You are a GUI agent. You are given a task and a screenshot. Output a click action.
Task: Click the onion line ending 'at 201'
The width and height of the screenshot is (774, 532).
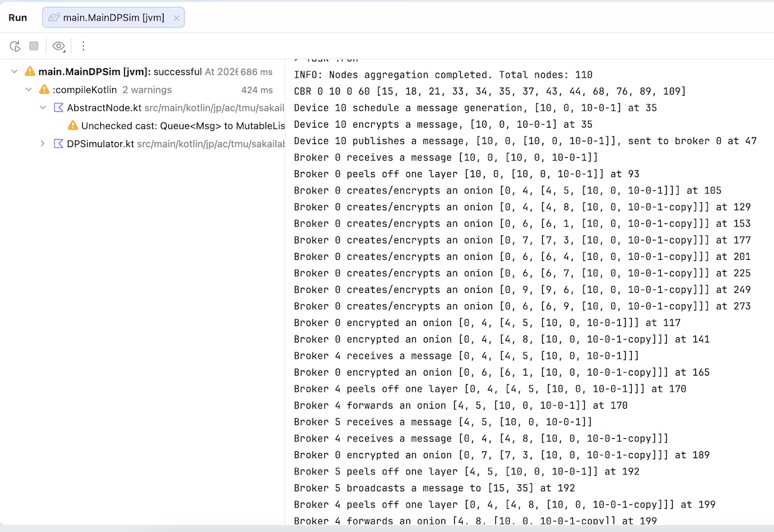pyautogui.click(x=522, y=257)
